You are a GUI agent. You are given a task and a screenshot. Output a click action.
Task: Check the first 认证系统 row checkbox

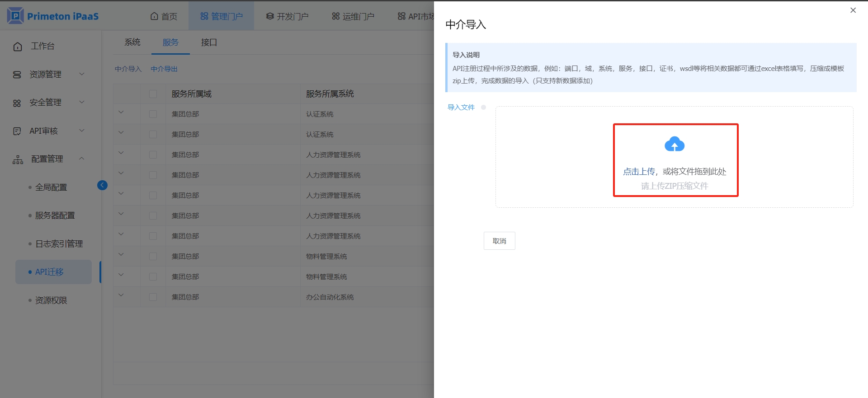[x=153, y=114]
